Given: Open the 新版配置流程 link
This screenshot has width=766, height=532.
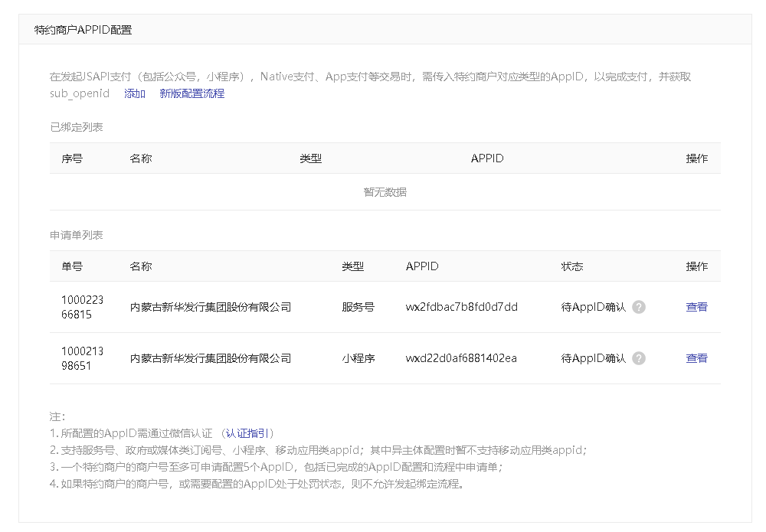Looking at the screenshot, I should [191, 93].
